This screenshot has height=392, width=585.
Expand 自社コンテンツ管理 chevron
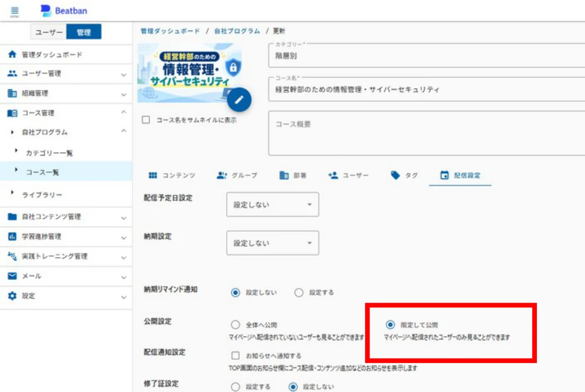point(124,218)
